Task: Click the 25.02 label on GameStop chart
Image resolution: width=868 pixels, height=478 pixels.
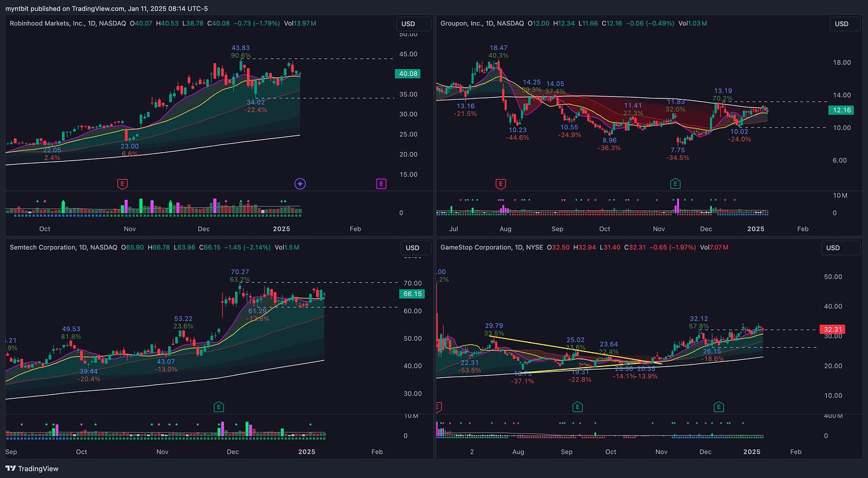Action: tap(575, 340)
